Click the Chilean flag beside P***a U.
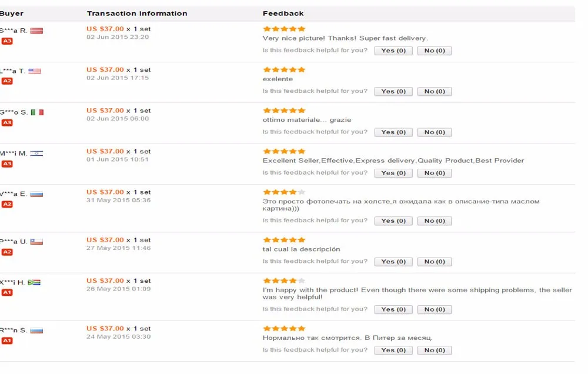The width and height of the screenshot is (588, 374). pos(36,242)
